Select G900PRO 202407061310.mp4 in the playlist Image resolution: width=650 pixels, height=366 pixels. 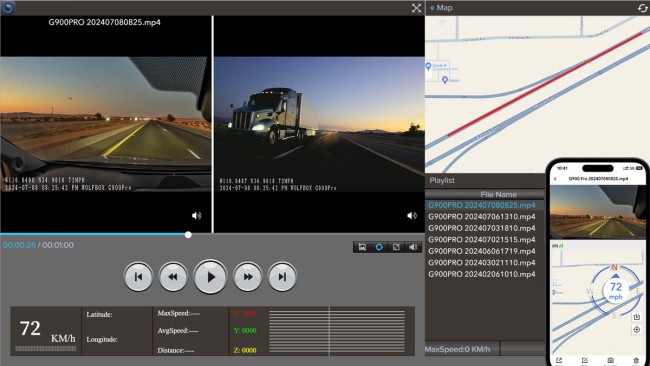pos(482,217)
